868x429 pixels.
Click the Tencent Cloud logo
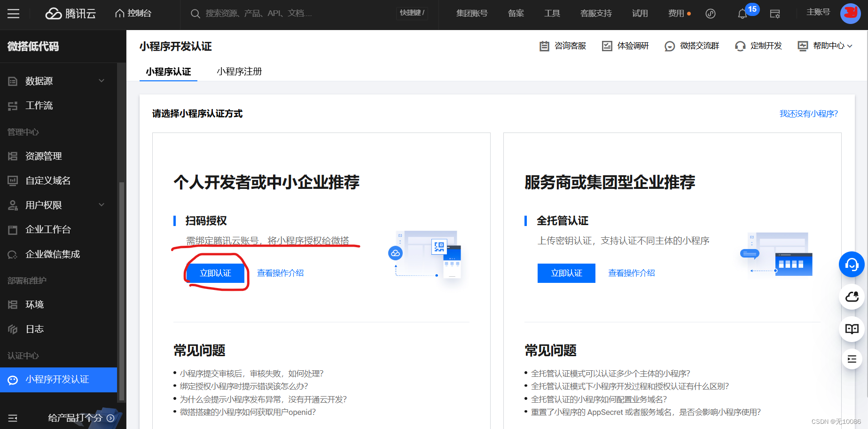coord(70,14)
